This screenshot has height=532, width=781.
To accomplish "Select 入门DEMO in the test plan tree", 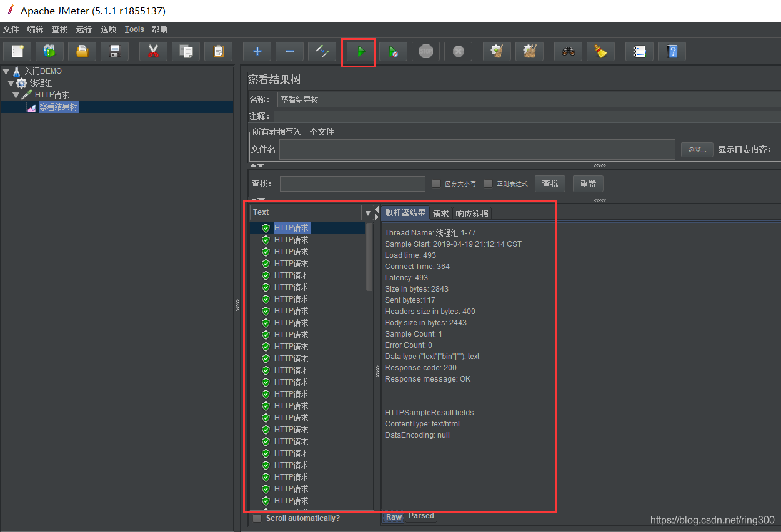I will pyautogui.click(x=43, y=71).
